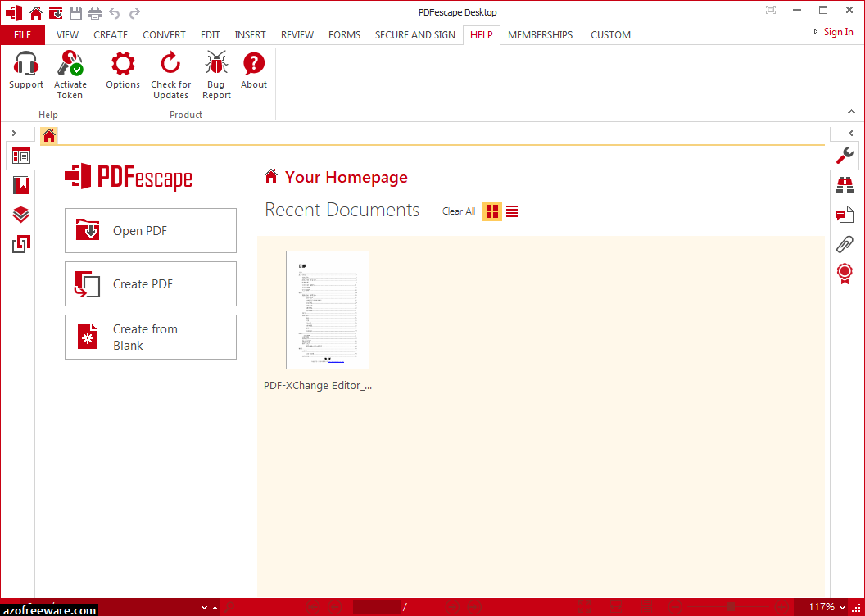Switch to the FORMS tab

tap(344, 34)
